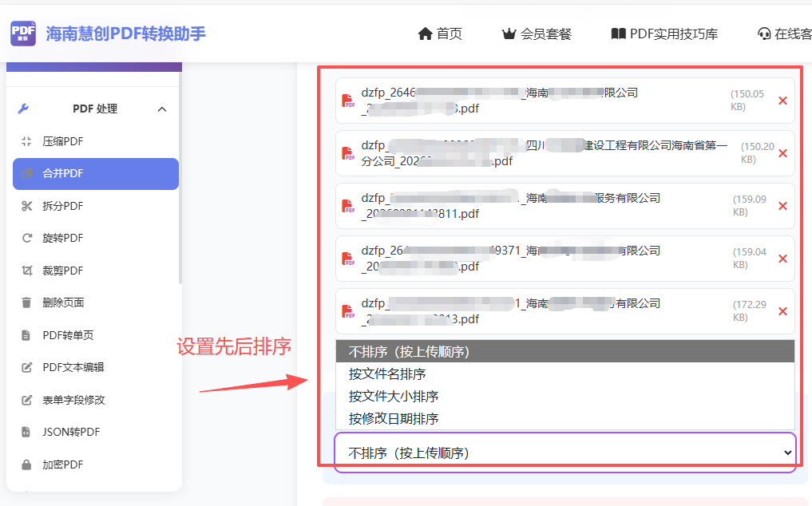
Task: Collapse the PDF 处理 section chevron
Action: click(162, 109)
